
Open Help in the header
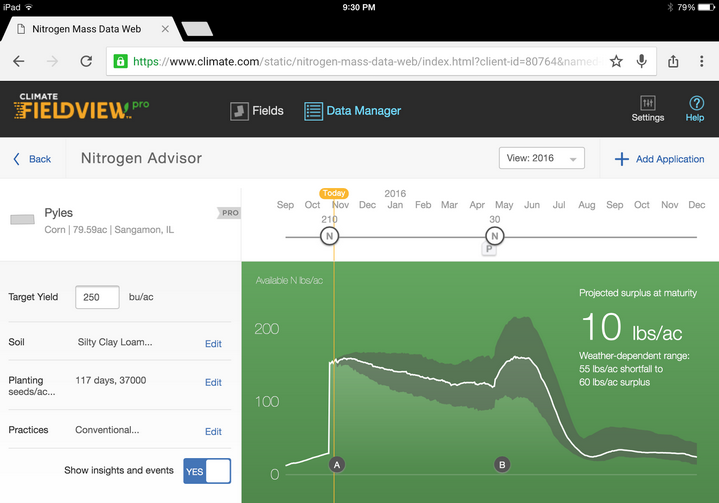[x=695, y=109]
